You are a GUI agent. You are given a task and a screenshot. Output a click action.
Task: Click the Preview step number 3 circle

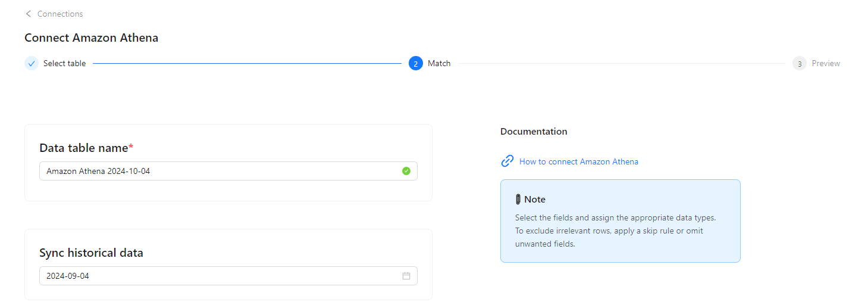(x=800, y=63)
